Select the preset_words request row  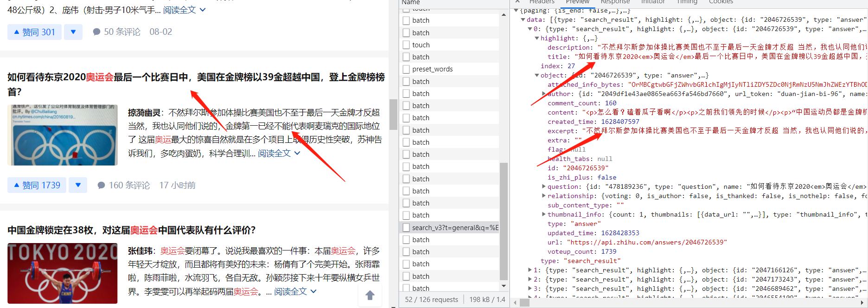[449, 69]
